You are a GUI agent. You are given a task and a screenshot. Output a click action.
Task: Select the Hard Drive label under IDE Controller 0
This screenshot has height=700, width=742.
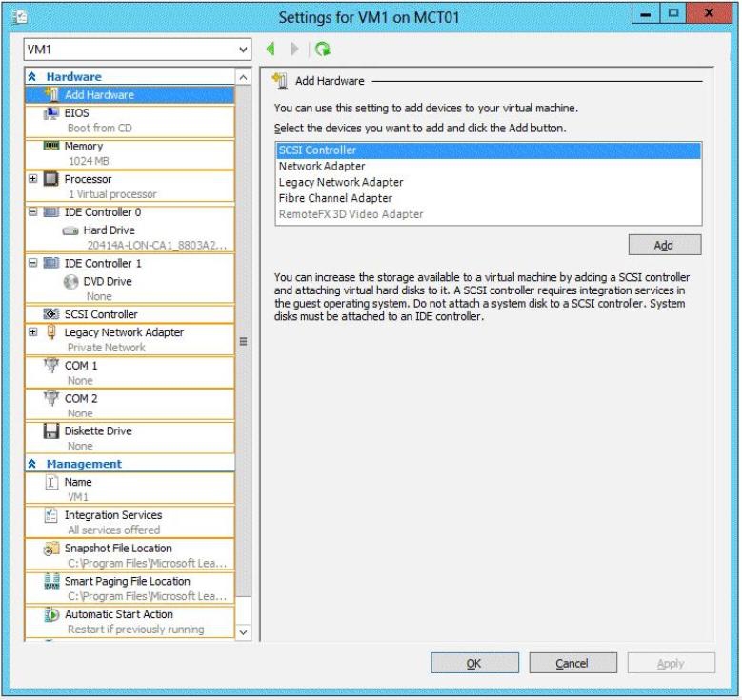click(110, 230)
